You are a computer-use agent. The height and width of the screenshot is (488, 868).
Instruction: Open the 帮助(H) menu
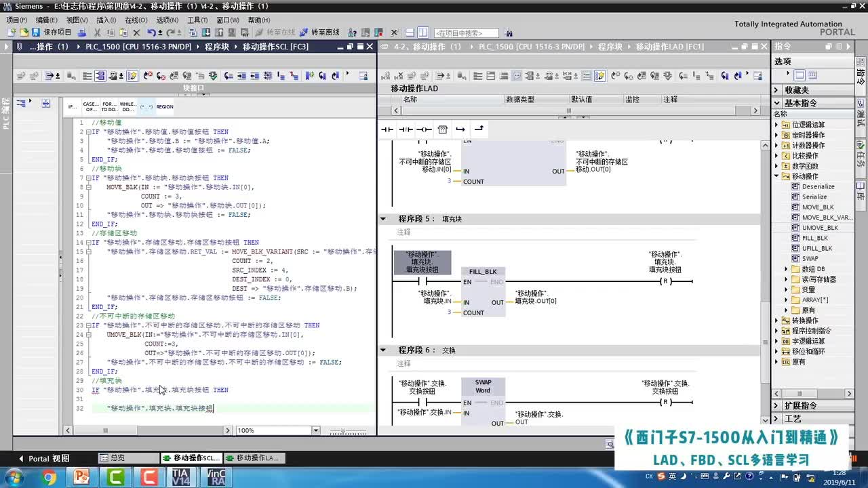click(x=258, y=20)
